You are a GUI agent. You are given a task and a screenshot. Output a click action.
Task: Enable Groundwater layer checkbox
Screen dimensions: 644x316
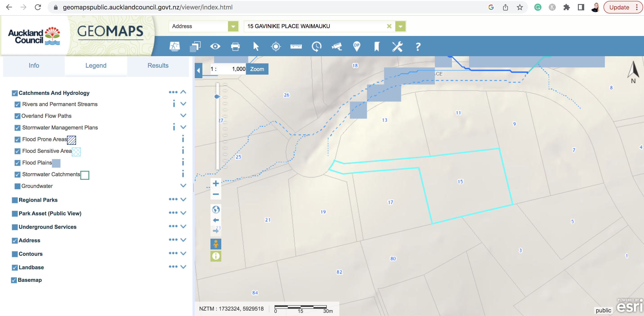17,186
